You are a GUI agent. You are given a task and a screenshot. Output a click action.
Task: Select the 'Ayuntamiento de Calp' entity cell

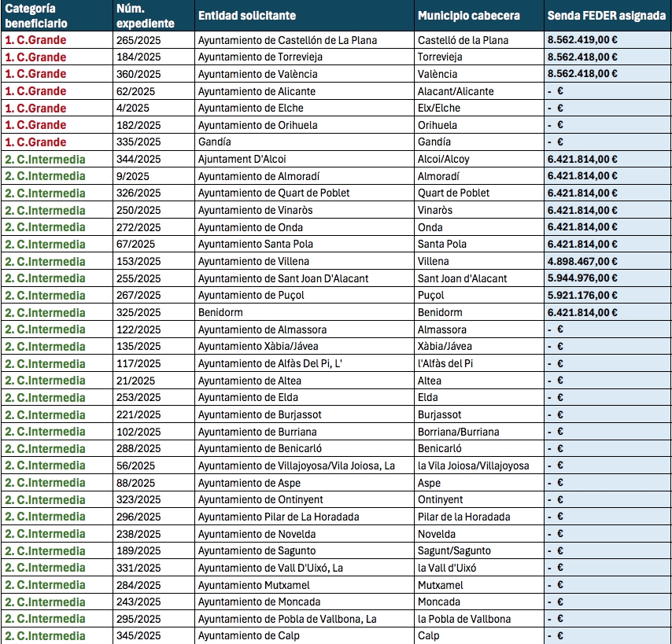click(x=249, y=635)
